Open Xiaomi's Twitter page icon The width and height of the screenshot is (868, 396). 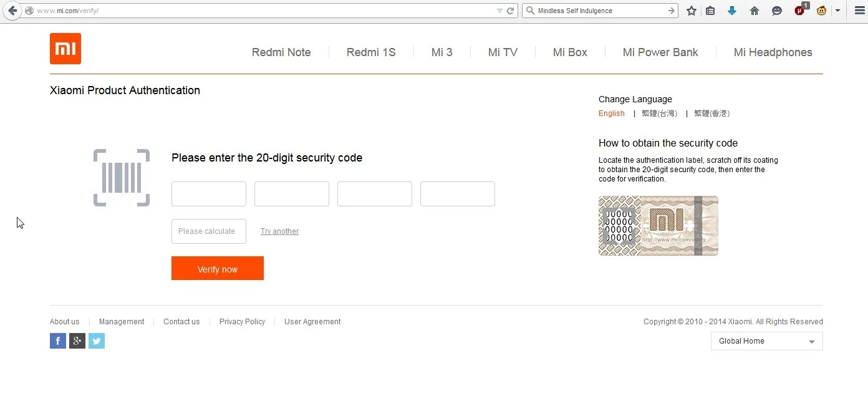pyautogui.click(x=97, y=340)
